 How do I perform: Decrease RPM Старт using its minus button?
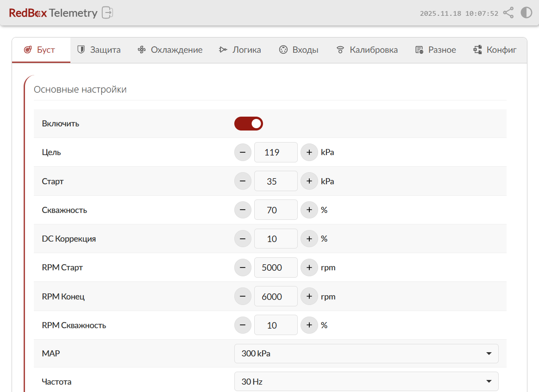tap(243, 268)
